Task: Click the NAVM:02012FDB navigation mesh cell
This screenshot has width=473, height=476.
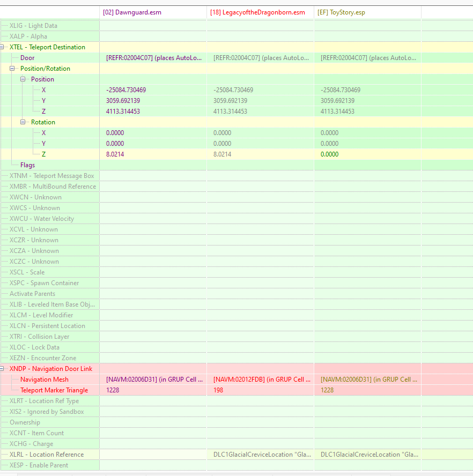Action: tap(262, 380)
